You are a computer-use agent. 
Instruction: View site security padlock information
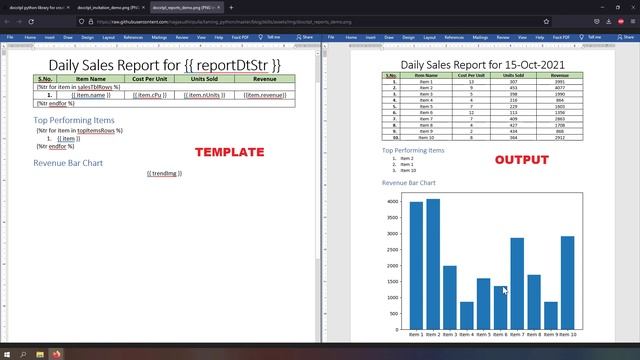point(91,22)
